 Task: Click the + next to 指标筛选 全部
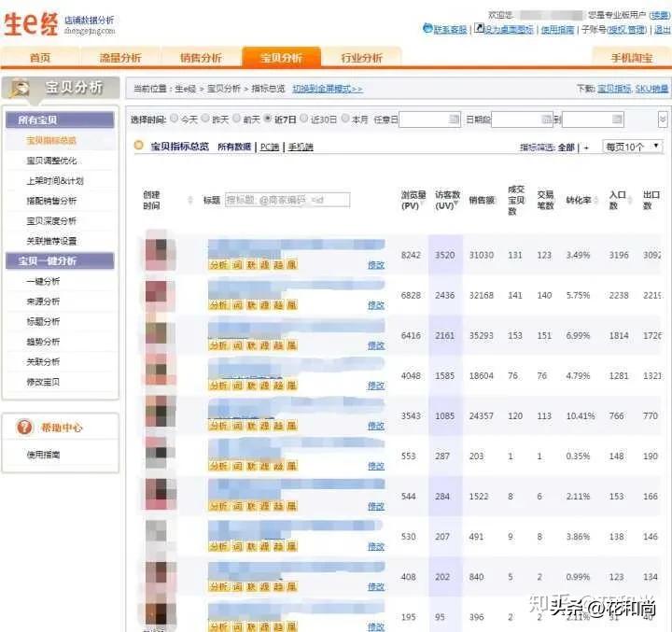pos(586,147)
